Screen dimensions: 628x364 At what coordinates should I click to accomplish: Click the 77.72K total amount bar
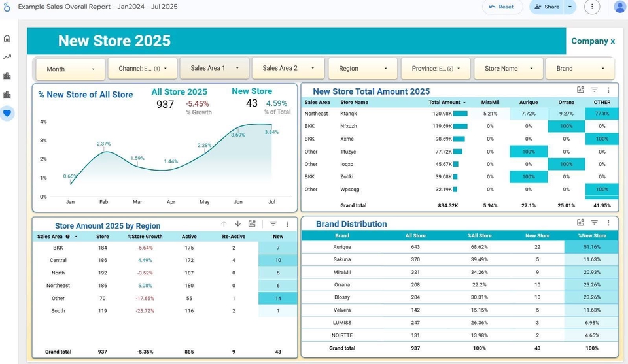point(457,152)
